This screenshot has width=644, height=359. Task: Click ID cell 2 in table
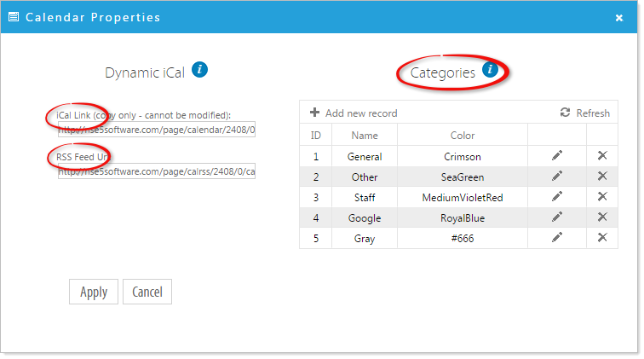tap(316, 177)
